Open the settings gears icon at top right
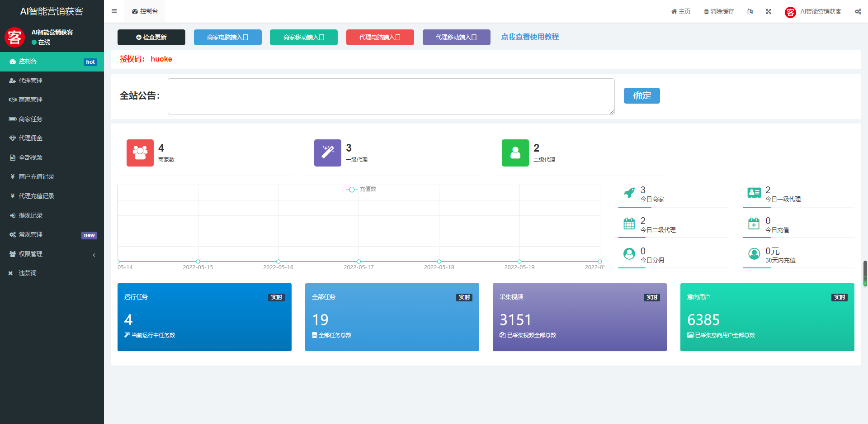The image size is (868, 424). coord(858,11)
